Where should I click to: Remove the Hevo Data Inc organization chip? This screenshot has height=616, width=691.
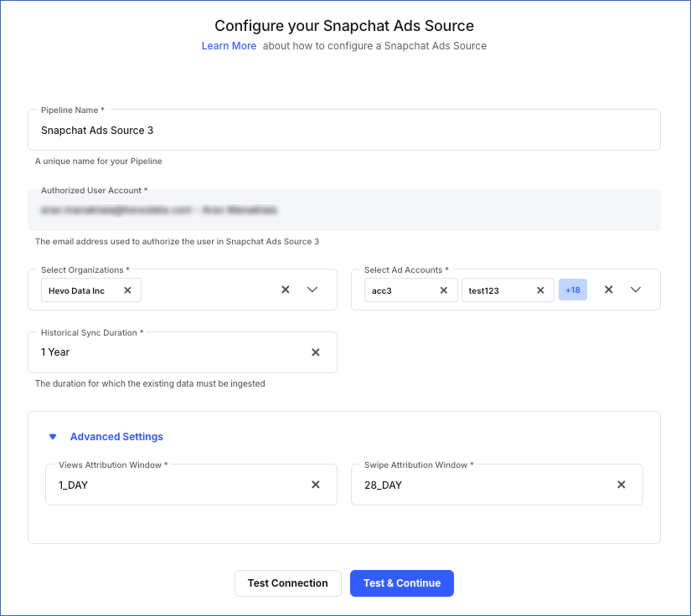127,290
